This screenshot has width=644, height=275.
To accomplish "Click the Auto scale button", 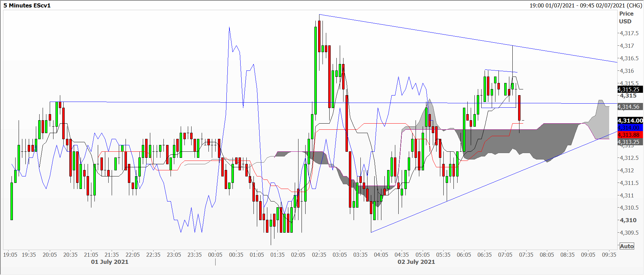I will click(627, 246).
